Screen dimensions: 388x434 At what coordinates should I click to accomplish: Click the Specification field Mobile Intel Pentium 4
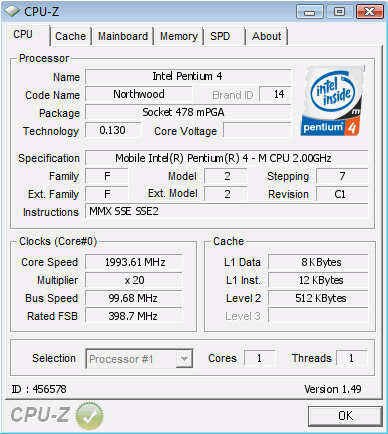(x=227, y=158)
